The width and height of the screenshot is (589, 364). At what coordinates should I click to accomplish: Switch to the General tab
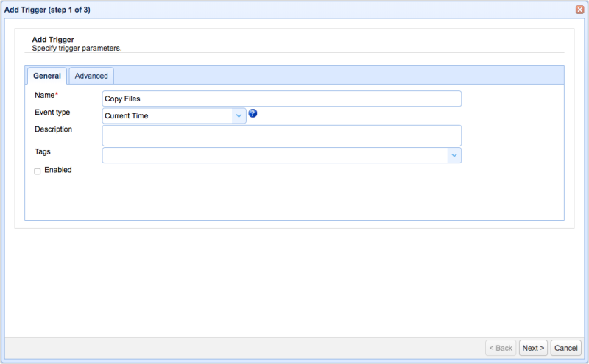pos(47,76)
